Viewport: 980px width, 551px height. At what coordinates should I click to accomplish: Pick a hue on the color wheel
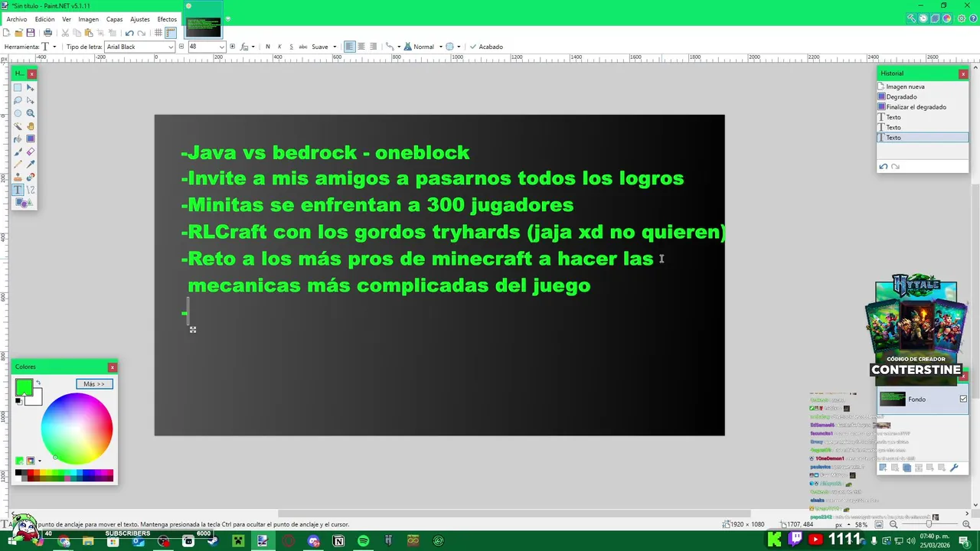(x=77, y=429)
